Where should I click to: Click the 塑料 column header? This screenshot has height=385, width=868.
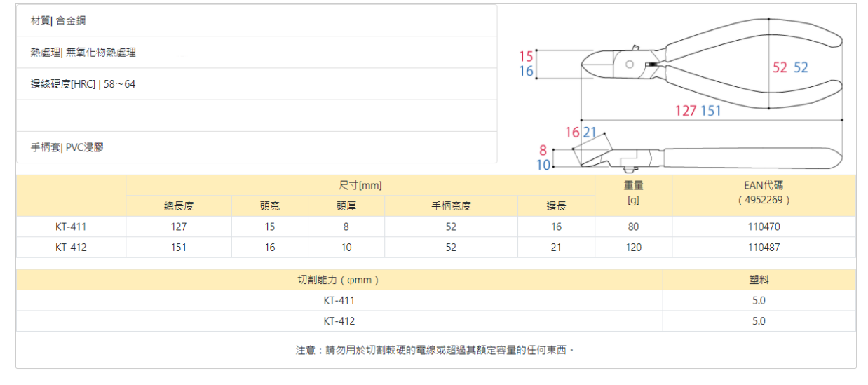click(759, 280)
